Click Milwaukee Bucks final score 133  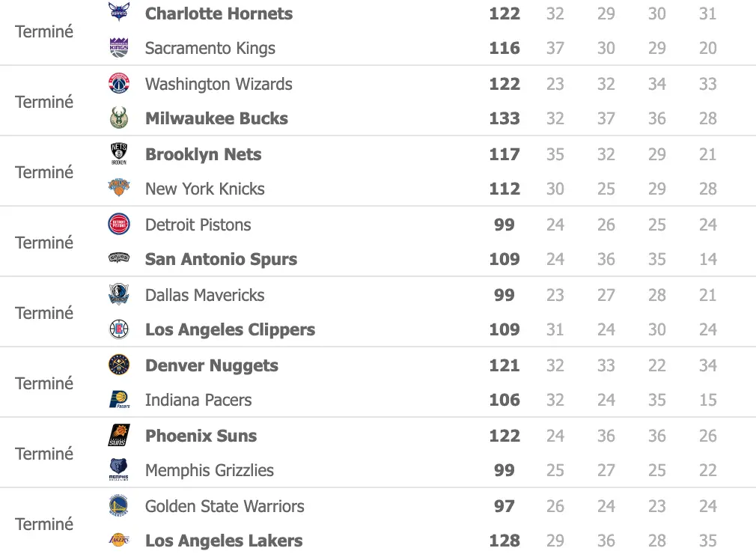(504, 118)
